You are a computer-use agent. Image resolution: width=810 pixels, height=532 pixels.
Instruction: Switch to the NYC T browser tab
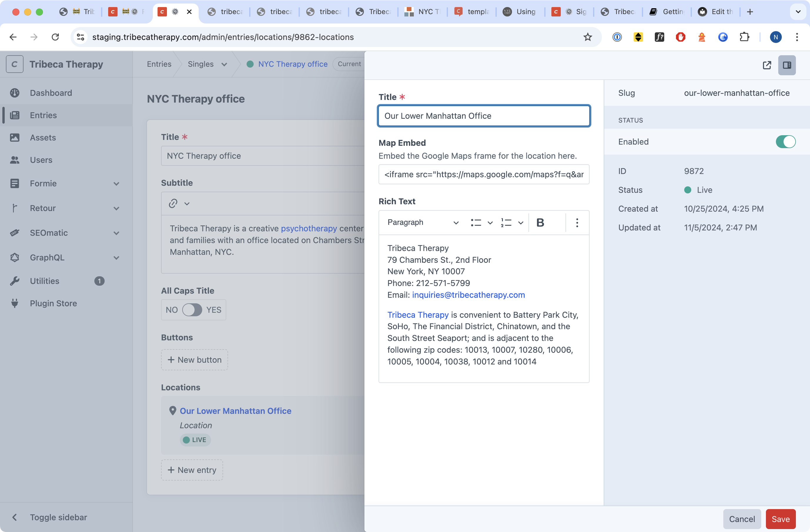tap(423, 12)
